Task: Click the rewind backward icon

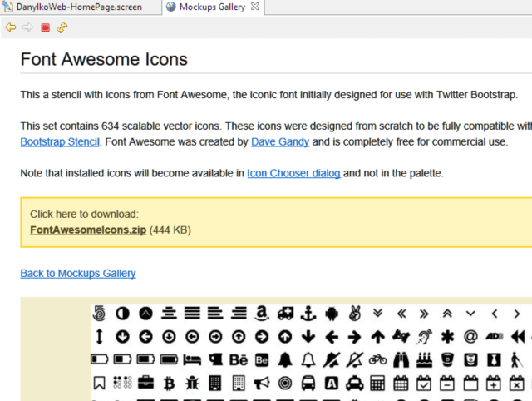Action: tap(518, 337)
